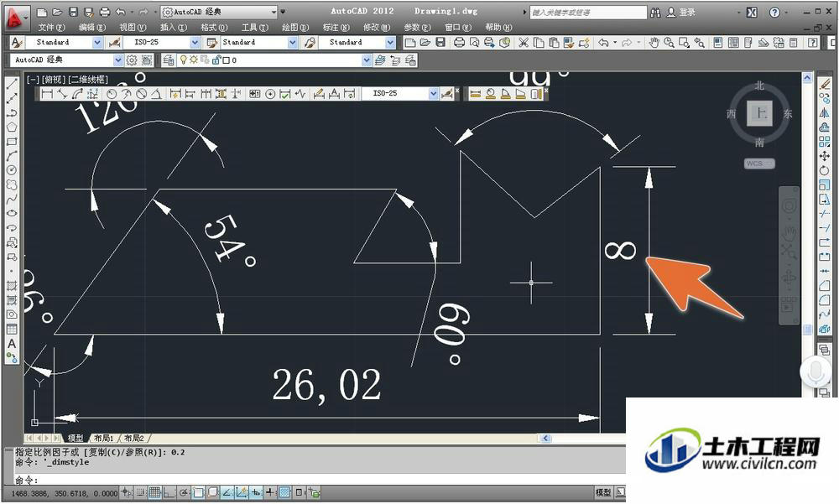Expand the table style Standard dropdown
This screenshot has width=839, height=504.
tap(293, 42)
